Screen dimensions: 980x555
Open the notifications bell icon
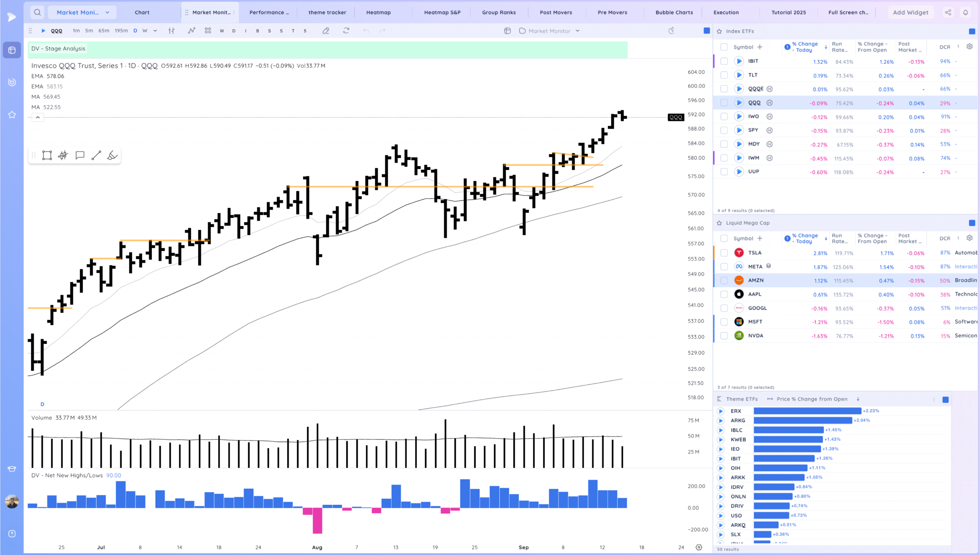coord(965,12)
